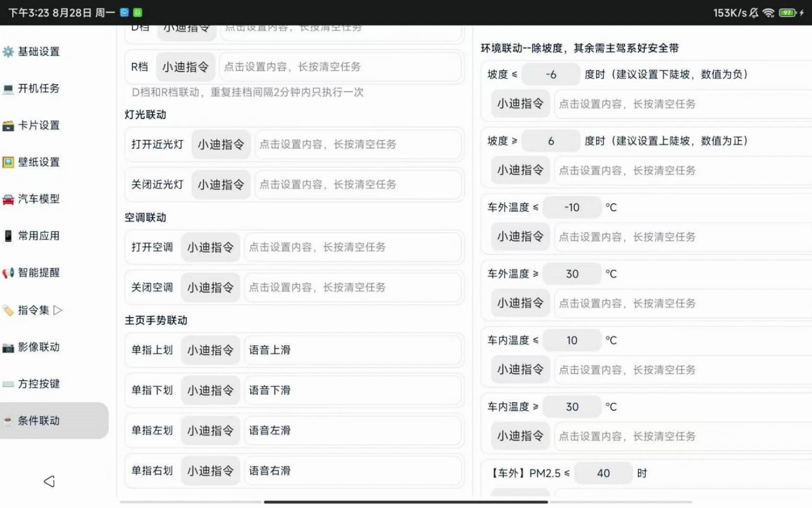Click 小迪指令 under 车内温度 ≥ 30
The image size is (812, 508).
pyautogui.click(x=521, y=436)
